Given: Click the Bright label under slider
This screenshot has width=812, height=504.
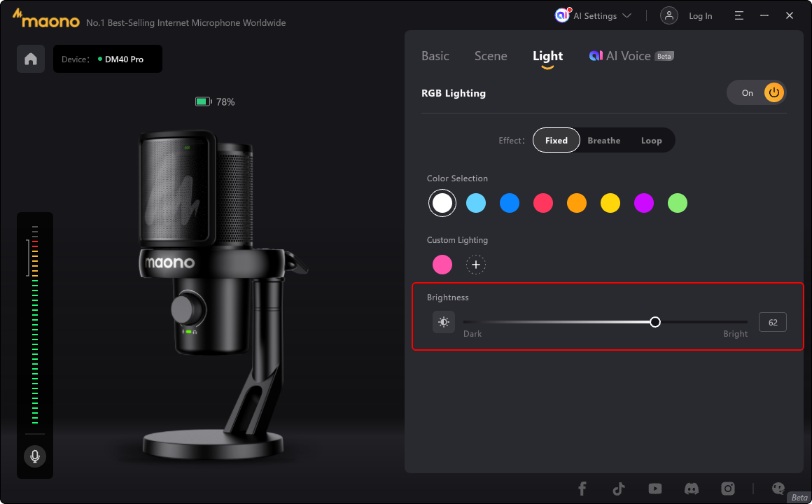Looking at the screenshot, I should pos(736,334).
